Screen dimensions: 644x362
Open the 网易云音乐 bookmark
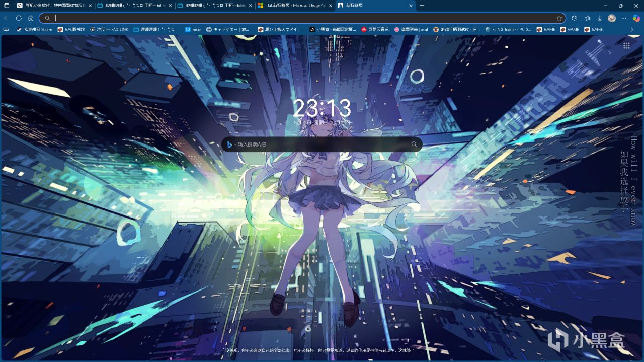375,29
